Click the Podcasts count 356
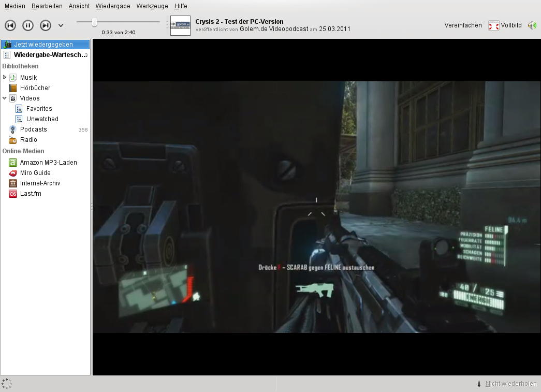541x392 pixels. [x=83, y=130]
